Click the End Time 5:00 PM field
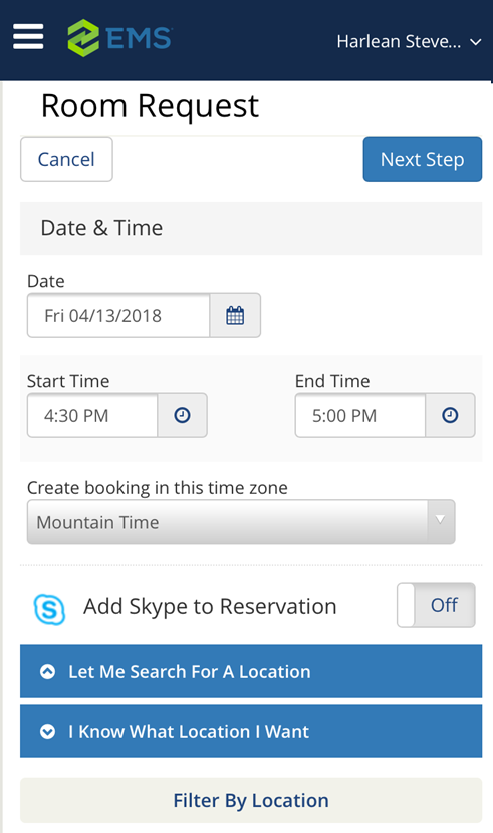 point(360,415)
